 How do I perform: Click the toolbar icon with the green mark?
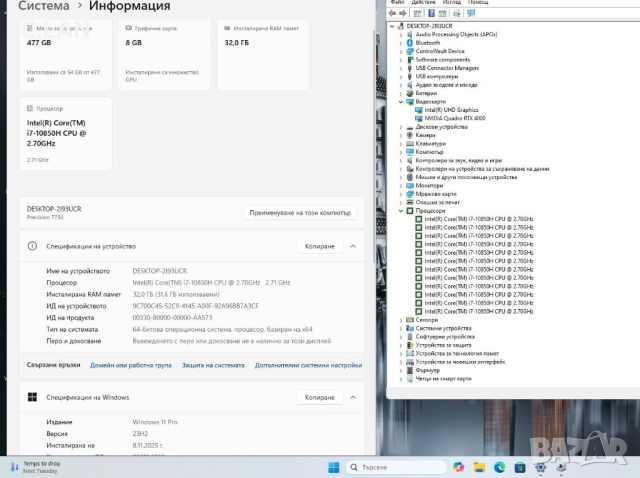[456, 13]
